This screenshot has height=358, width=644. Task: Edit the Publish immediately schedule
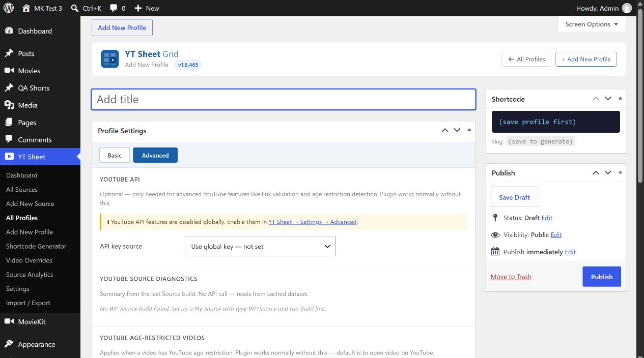570,252
